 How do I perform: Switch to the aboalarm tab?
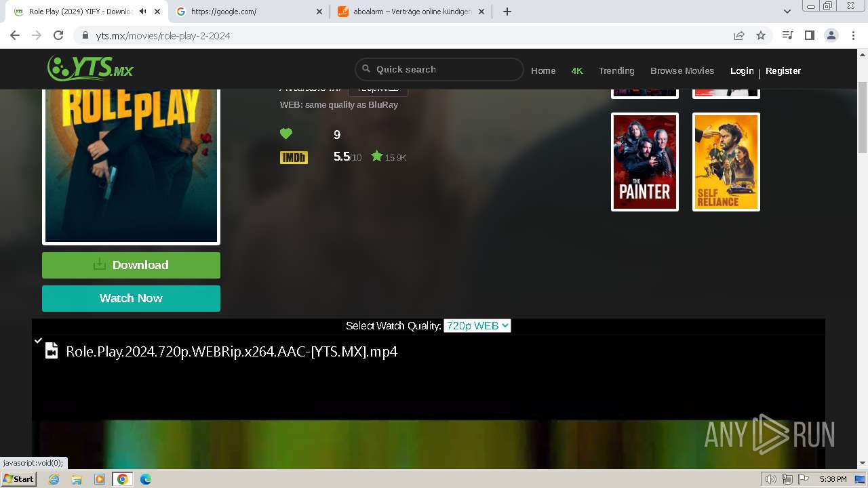[x=411, y=12]
